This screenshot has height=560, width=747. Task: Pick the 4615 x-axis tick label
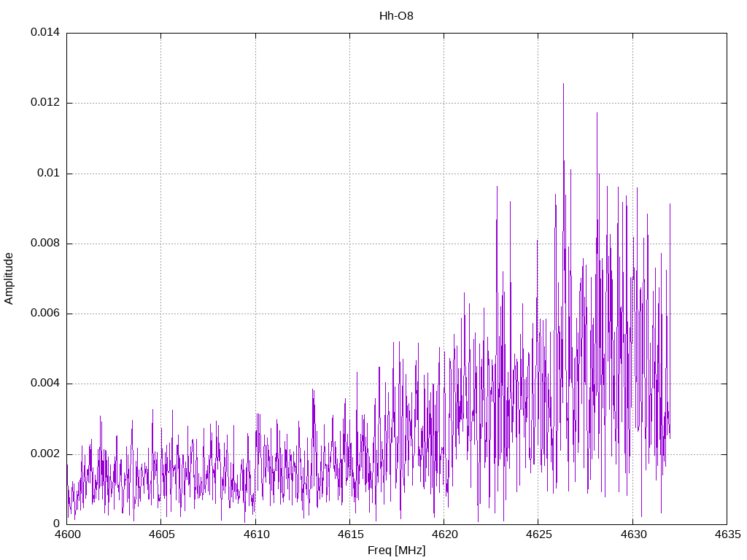click(x=349, y=534)
